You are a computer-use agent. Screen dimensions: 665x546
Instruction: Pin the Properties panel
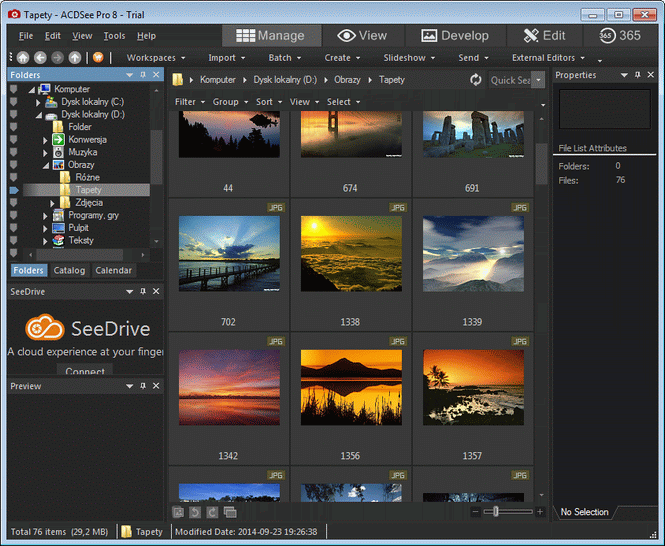[637, 75]
